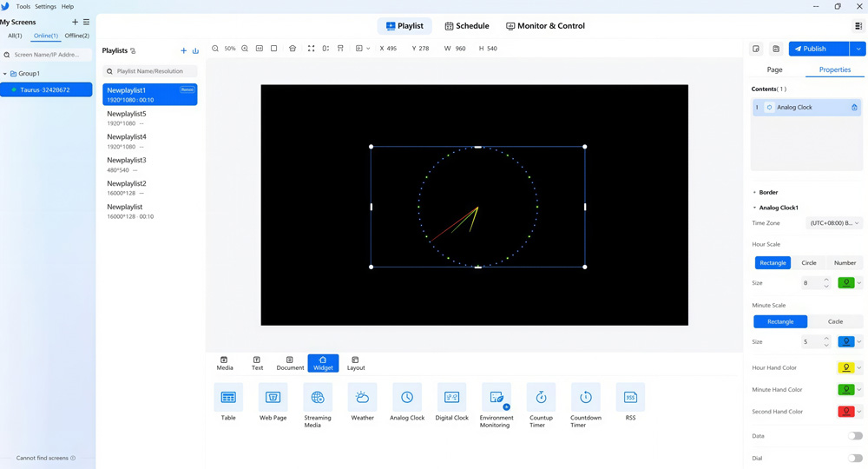Set Minute Scale to Rectangle
The width and height of the screenshot is (868, 469).
pos(780,321)
